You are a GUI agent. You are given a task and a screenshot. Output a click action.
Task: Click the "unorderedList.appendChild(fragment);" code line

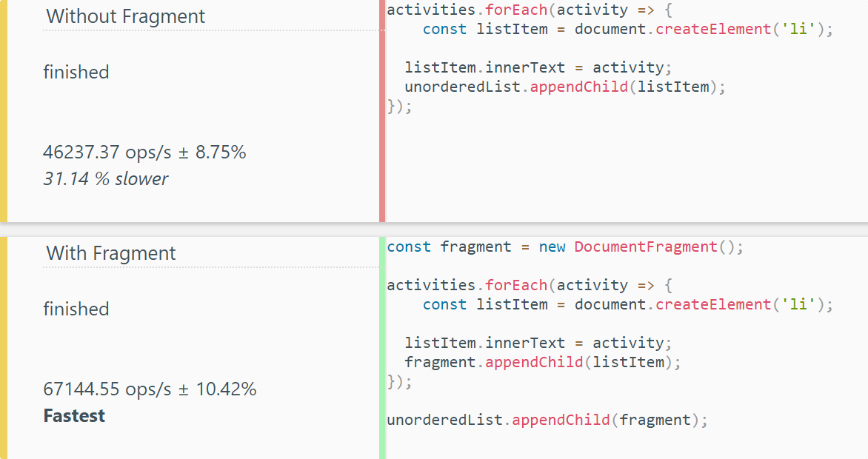coord(547,421)
